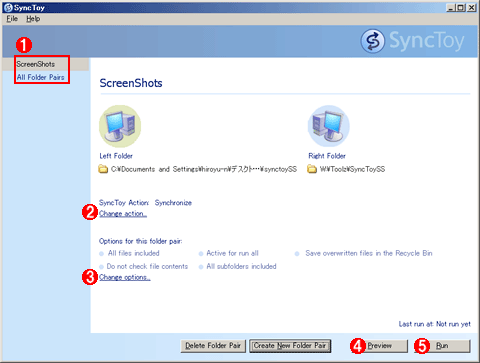
Task: Click the left folder path text
Action: click(204, 169)
